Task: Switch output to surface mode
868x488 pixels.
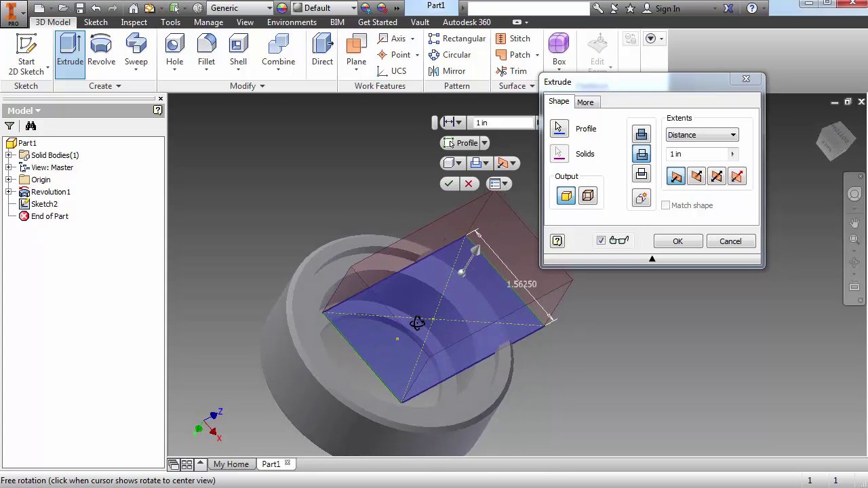Action: (x=587, y=196)
